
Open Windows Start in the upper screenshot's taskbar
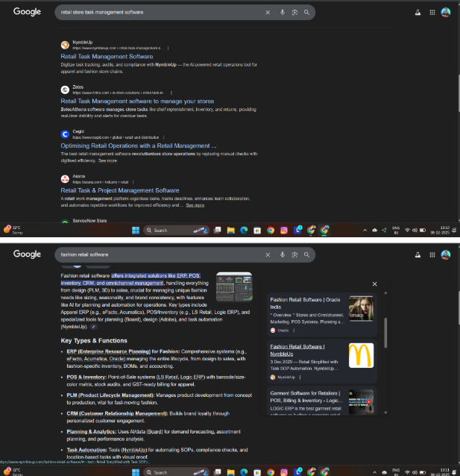(136, 231)
